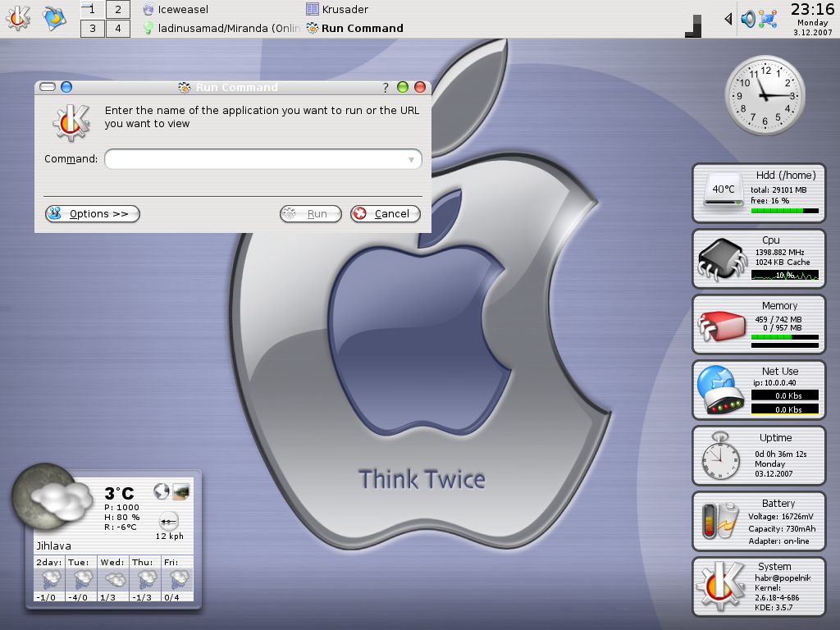Image resolution: width=840 pixels, height=630 pixels.
Task: Click the globe icon in the weather widget
Action: (x=162, y=491)
